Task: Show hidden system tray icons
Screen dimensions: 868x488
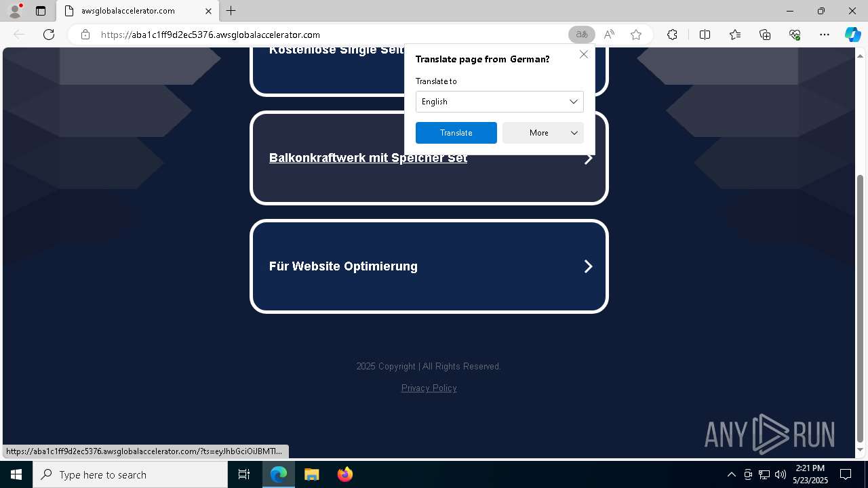Action: click(x=731, y=474)
